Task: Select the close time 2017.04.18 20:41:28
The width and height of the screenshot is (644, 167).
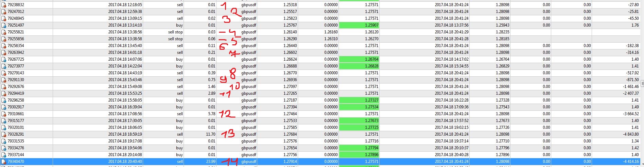Action: (x=452, y=39)
